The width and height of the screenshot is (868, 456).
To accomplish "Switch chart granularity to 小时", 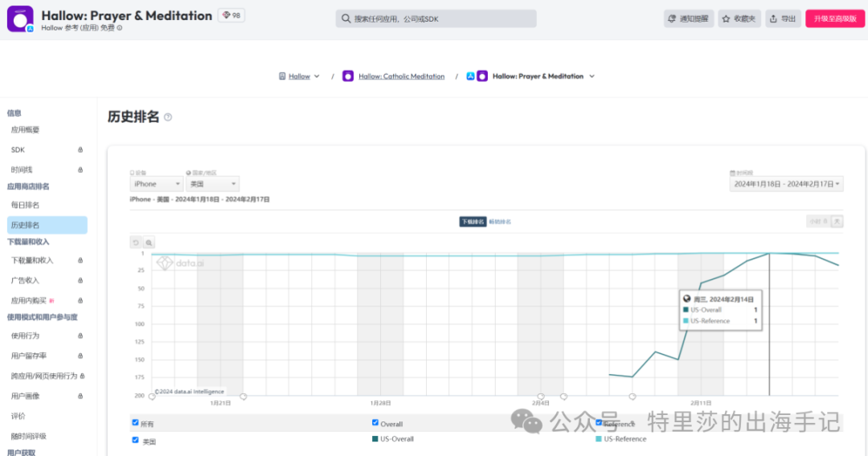I will (x=819, y=222).
